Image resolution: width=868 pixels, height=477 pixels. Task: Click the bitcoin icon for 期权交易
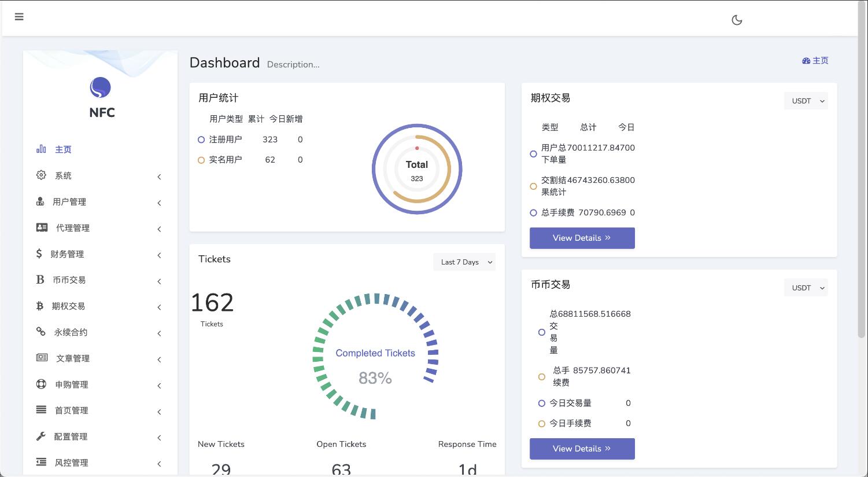(x=40, y=306)
